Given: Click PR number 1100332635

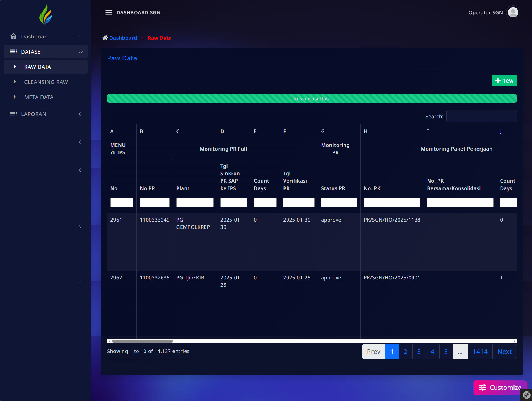Looking at the screenshot, I should pos(155,277).
